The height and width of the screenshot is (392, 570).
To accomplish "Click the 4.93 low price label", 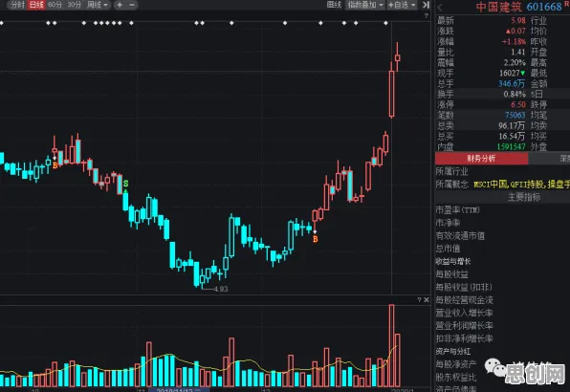I will pyautogui.click(x=221, y=289).
